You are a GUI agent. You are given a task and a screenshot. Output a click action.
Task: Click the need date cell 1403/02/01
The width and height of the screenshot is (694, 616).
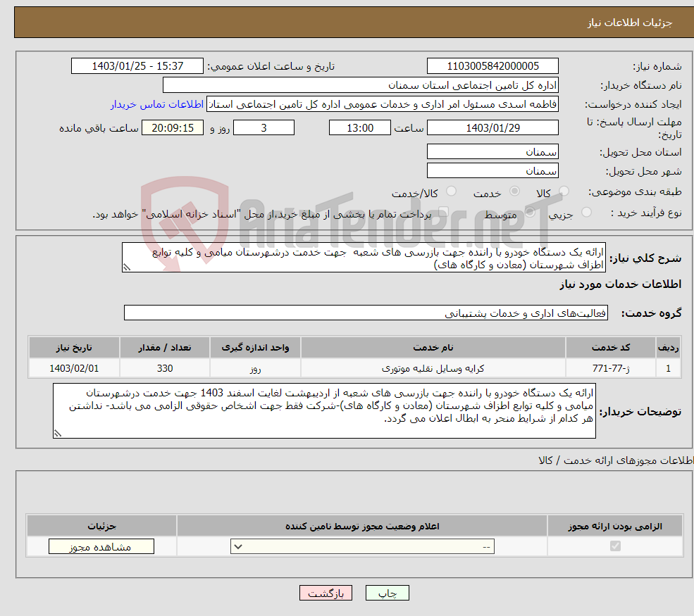(x=74, y=368)
